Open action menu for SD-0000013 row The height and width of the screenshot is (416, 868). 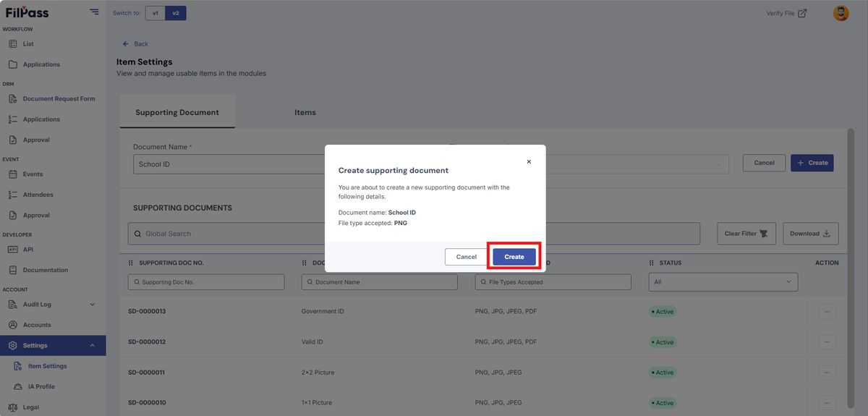(x=827, y=312)
